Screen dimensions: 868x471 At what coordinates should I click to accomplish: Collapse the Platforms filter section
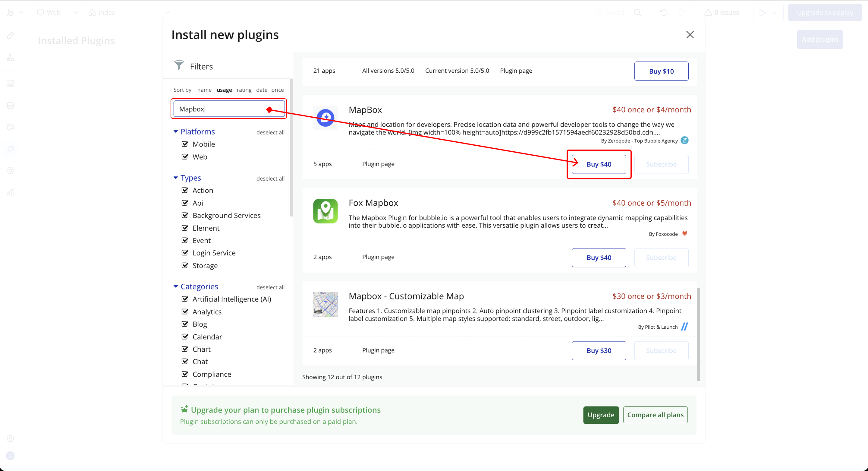click(175, 131)
